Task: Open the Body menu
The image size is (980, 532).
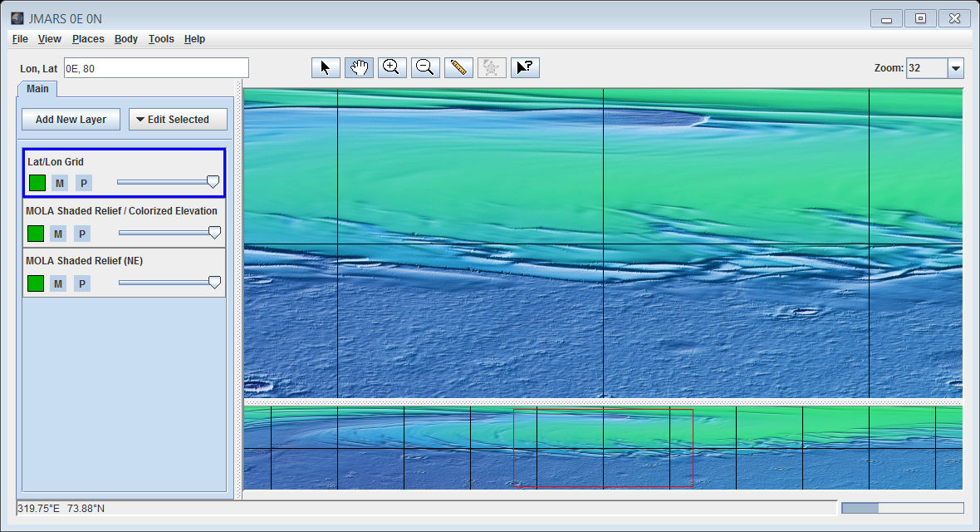Action: [x=125, y=39]
